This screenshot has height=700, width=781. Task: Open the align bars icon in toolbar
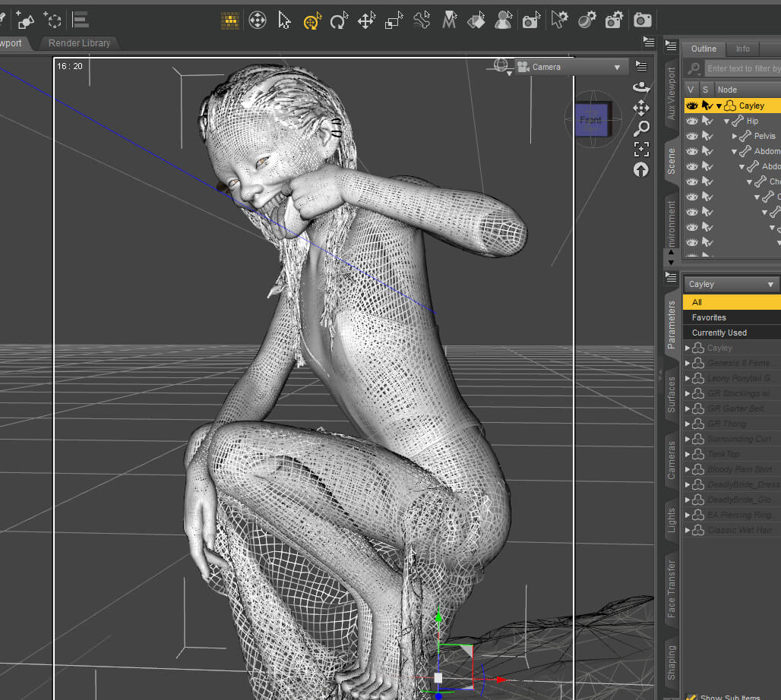81,20
